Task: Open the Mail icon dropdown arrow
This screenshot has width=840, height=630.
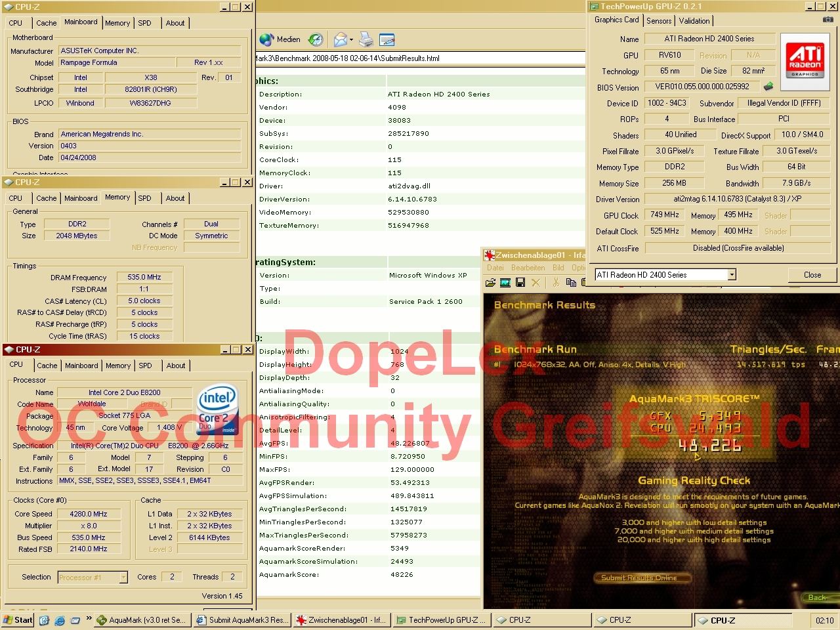Action: (352, 40)
